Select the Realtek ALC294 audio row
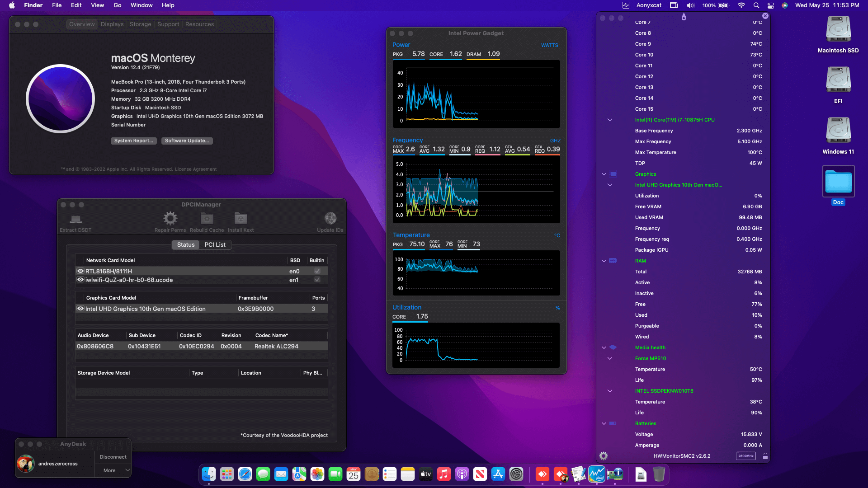868x488 pixels. (x=201, y=346)
